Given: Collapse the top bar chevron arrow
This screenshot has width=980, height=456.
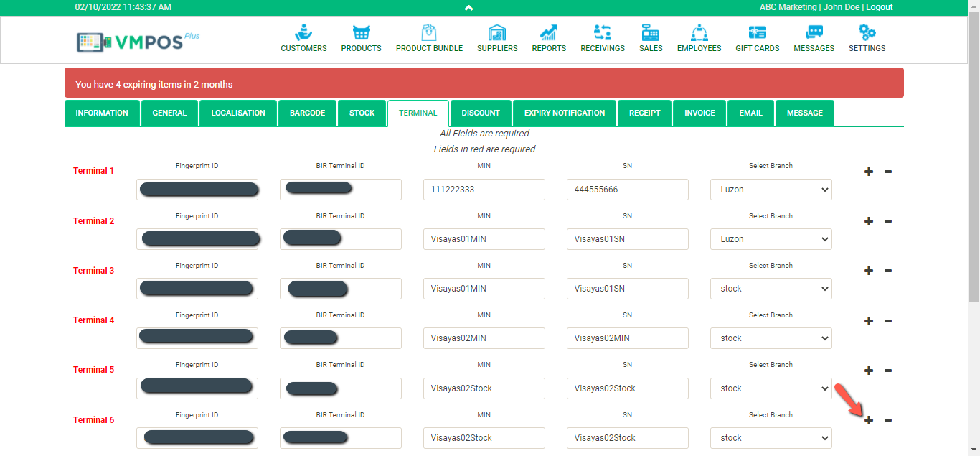Looking at the screenshot, I should click(468, 8).
